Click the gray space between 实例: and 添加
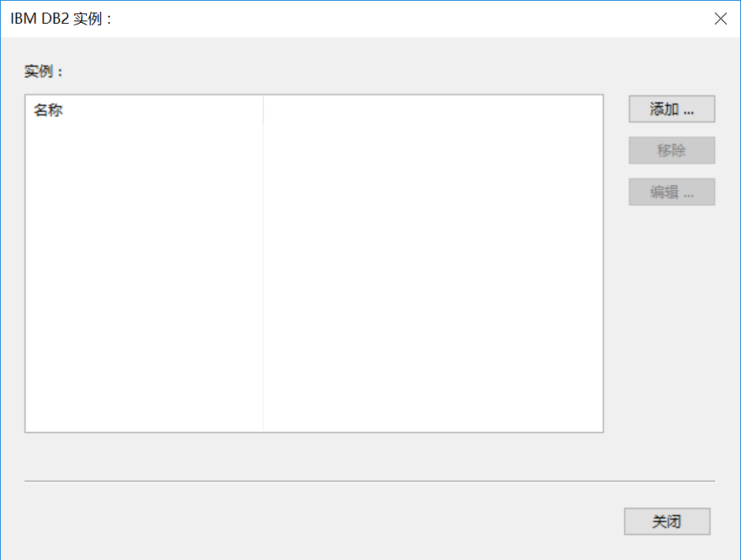Viewport: 741px width, 560px height. [345, 71]
